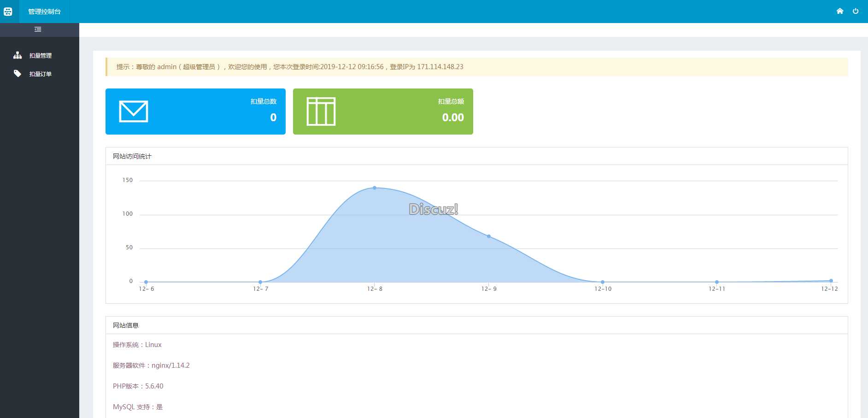The width and height of the screenshot is (868, 418).
Task: Open the 扣量订单 sidebar menu
Action: pyautogui.click(x=40, y=74)
